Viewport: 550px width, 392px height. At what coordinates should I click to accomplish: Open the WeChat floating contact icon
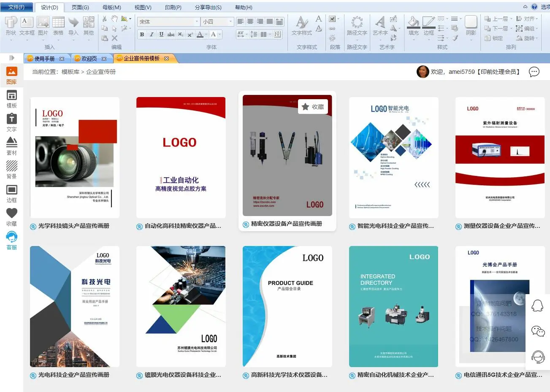point(538,331)
